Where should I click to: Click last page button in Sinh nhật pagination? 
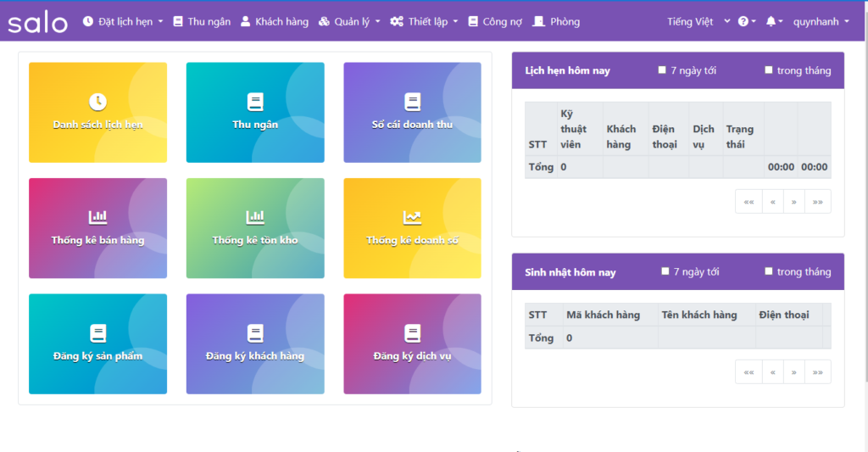[817, 371]
